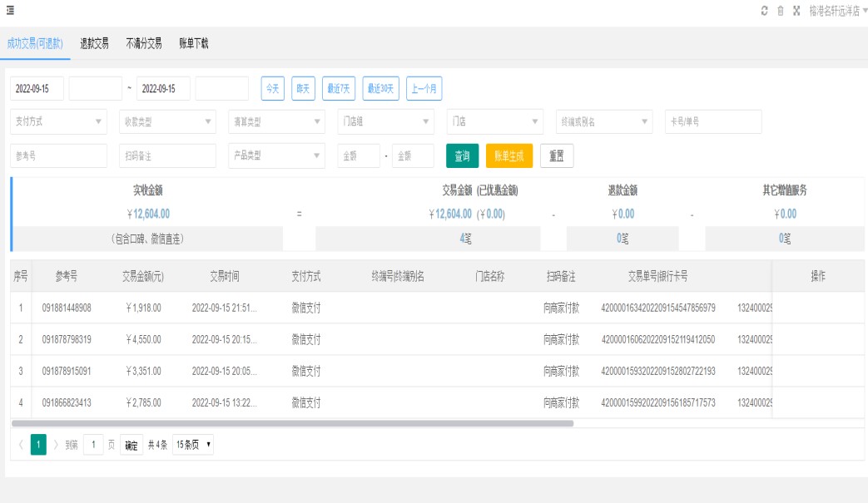Click the green 查询 search button
868x503 pixels.
(462, 156)
